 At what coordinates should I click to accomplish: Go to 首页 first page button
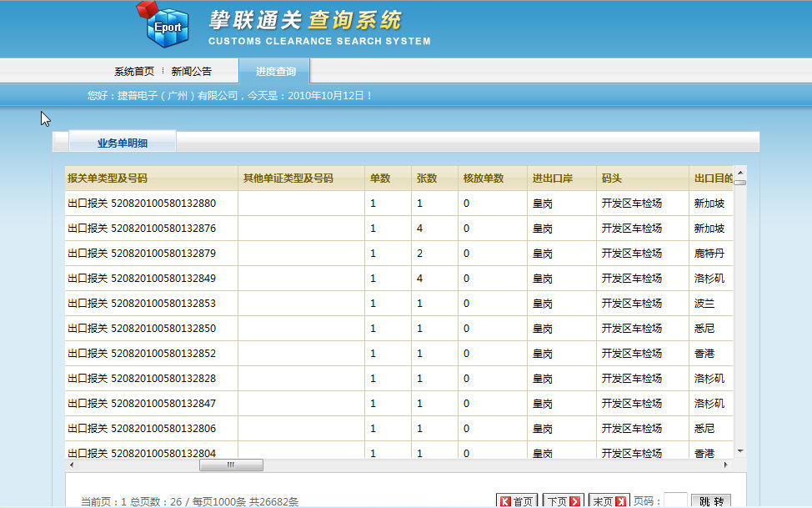tap(516, 501)
